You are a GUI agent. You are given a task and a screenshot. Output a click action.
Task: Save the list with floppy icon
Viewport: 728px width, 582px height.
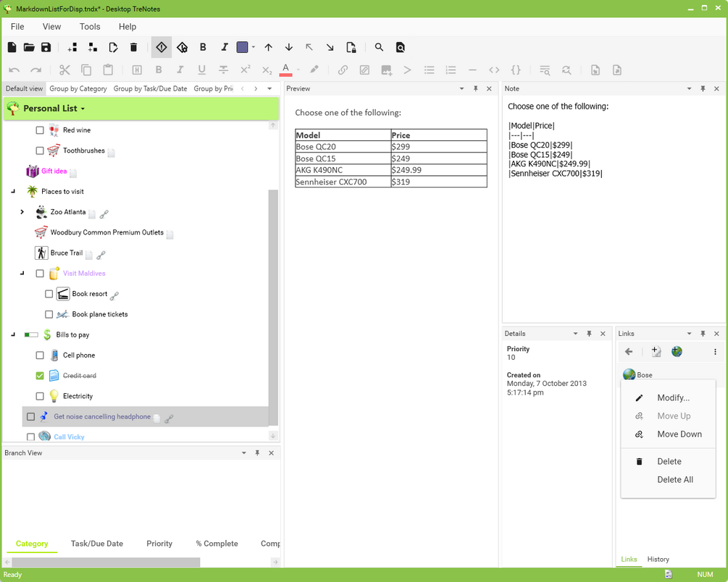(x=46, y=47)
